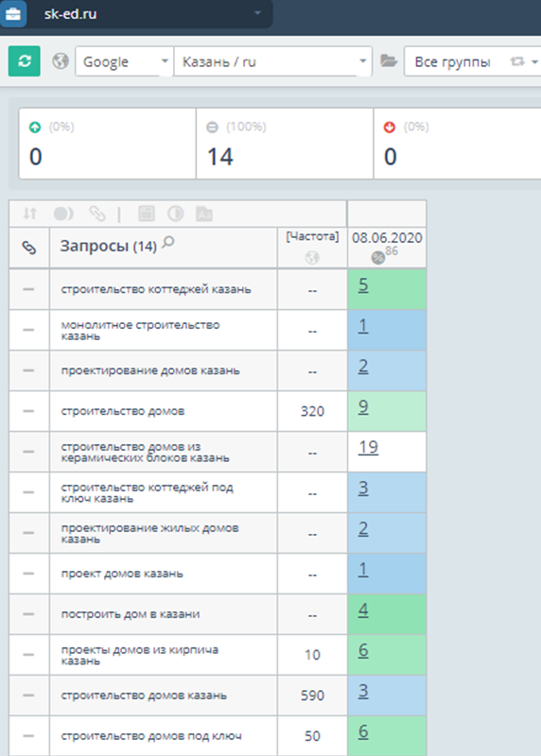Click the open folder groups icon
This screenshot has height=756, width=541.
tap(389, 60)
